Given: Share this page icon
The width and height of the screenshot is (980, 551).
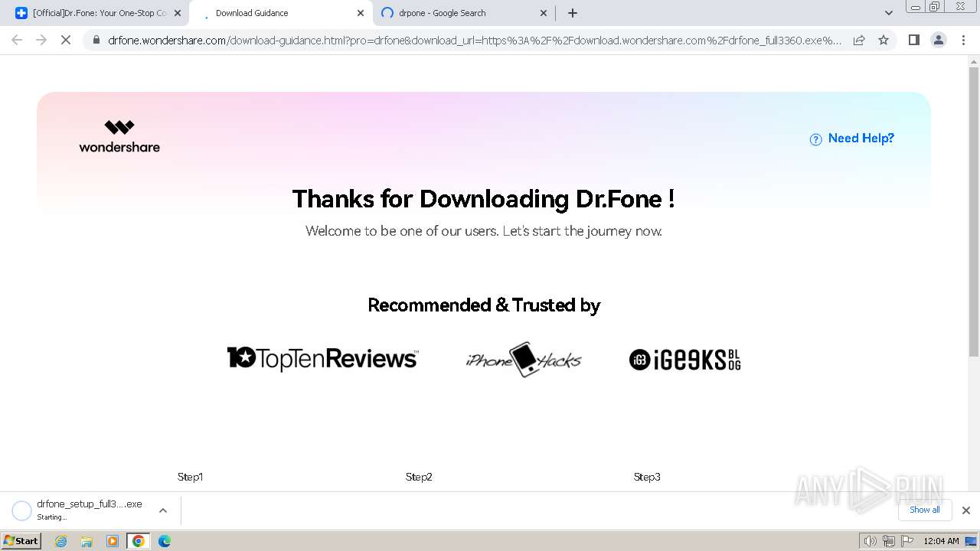Looking at the screenshot, I should (x=859, y=40).
